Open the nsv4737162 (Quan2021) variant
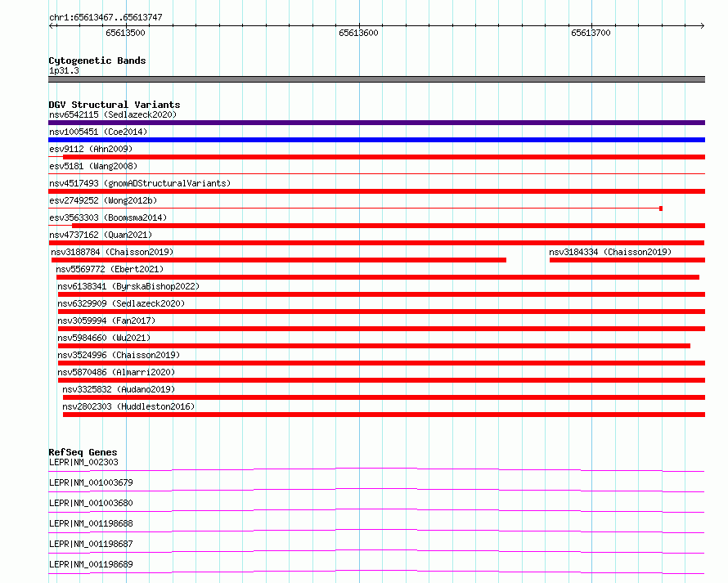The width and height of the screenshot is (728, 583). pyautogui.click(x=376, y=243)
